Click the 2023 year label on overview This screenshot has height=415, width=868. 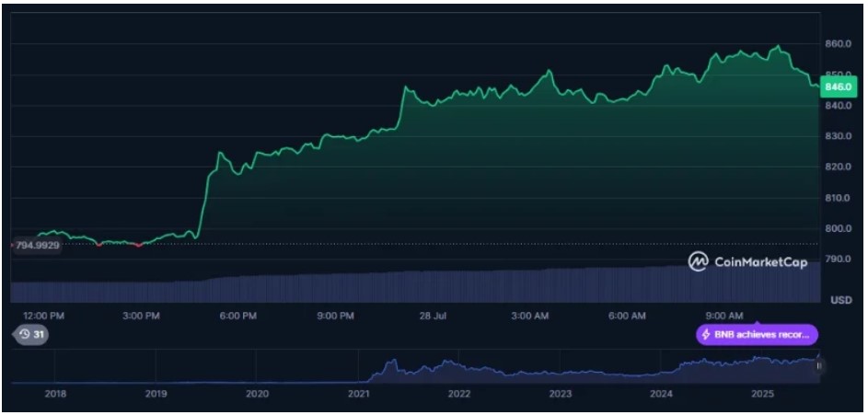[561, 394]
